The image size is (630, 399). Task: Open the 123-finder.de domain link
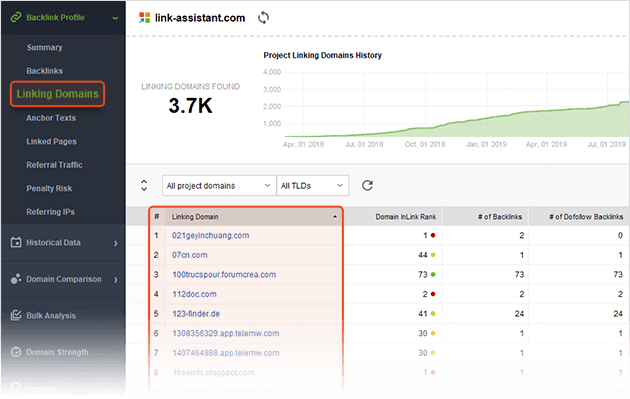pyautogui.click(x=196, y=314)
